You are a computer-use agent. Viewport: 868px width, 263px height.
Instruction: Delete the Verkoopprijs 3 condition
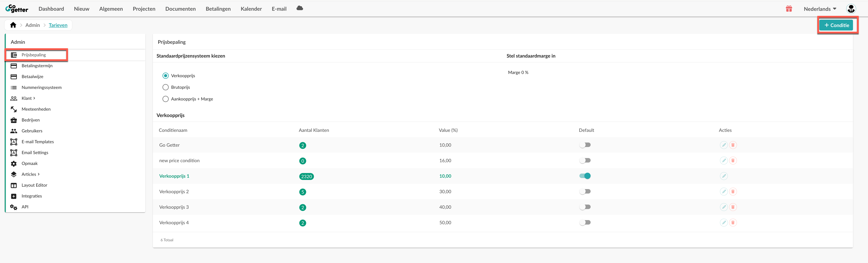pyautogui.click(x=733, y=207)
